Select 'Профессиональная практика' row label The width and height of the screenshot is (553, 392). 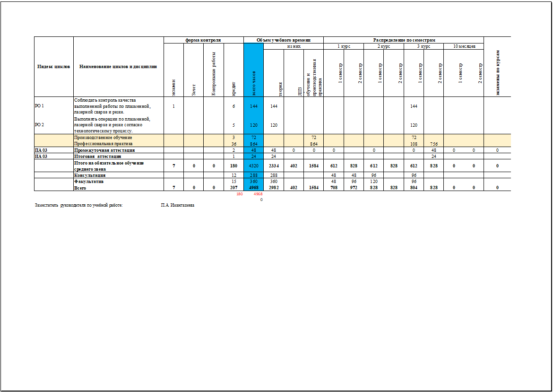(x=103, y=143)
